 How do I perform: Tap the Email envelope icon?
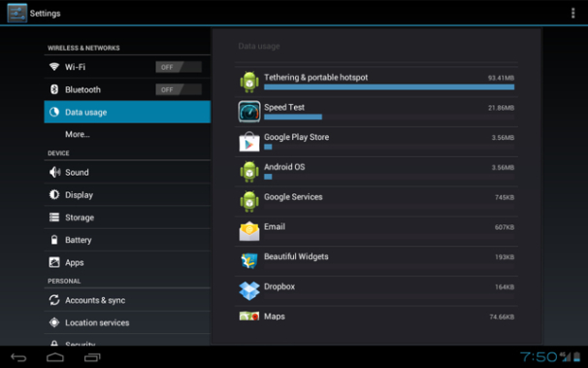pyautogui.click(x=249, y=231)
